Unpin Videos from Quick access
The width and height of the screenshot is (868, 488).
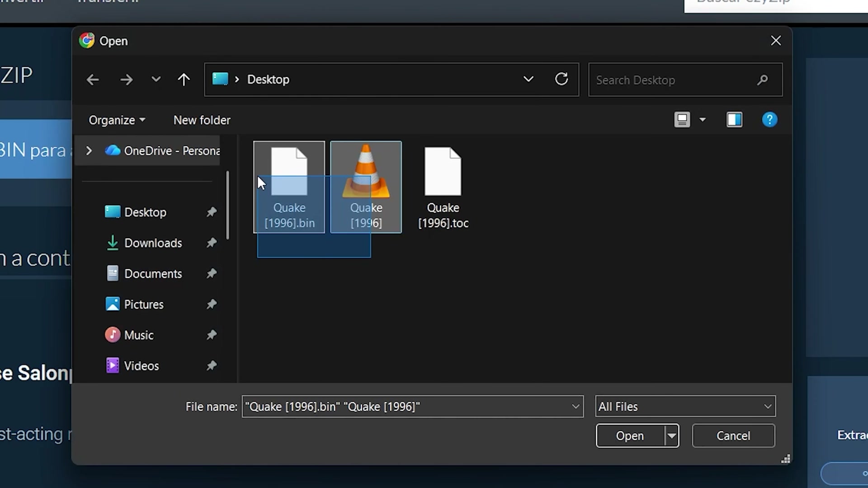coord(211,366)
